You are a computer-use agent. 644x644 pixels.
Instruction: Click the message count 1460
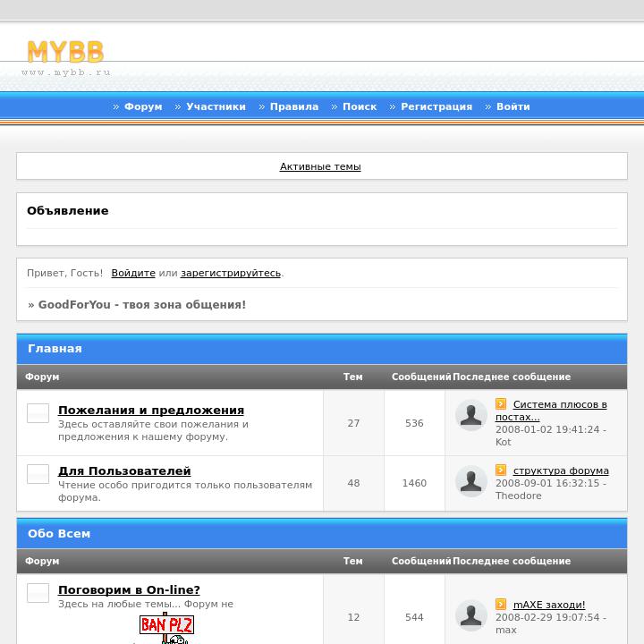pos(414,483)
